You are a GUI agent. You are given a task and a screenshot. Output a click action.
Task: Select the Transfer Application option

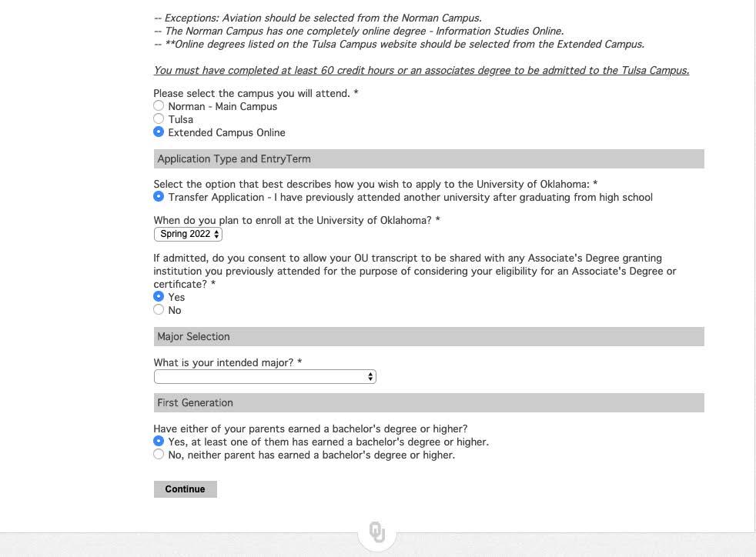coord(159,196)
